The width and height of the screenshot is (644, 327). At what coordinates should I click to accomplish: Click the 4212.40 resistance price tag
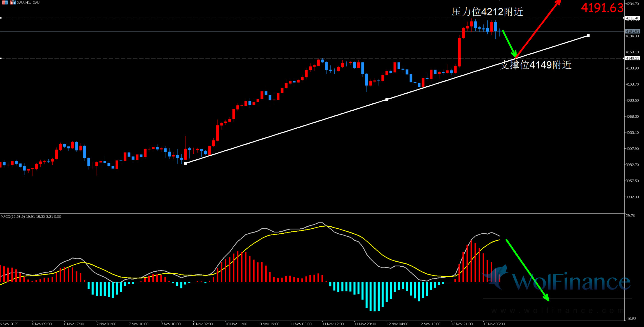point(633,18)
